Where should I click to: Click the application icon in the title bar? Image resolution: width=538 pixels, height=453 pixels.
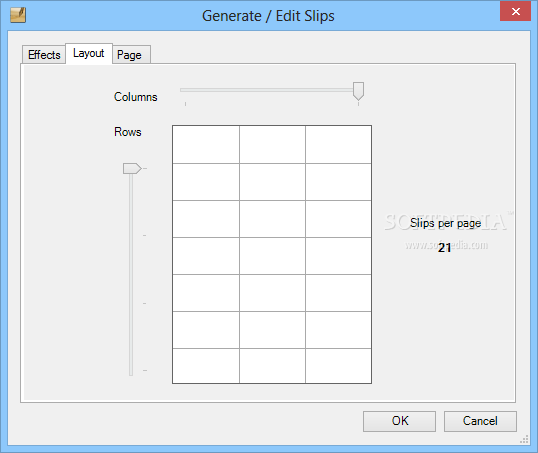[x=18, y=15]
